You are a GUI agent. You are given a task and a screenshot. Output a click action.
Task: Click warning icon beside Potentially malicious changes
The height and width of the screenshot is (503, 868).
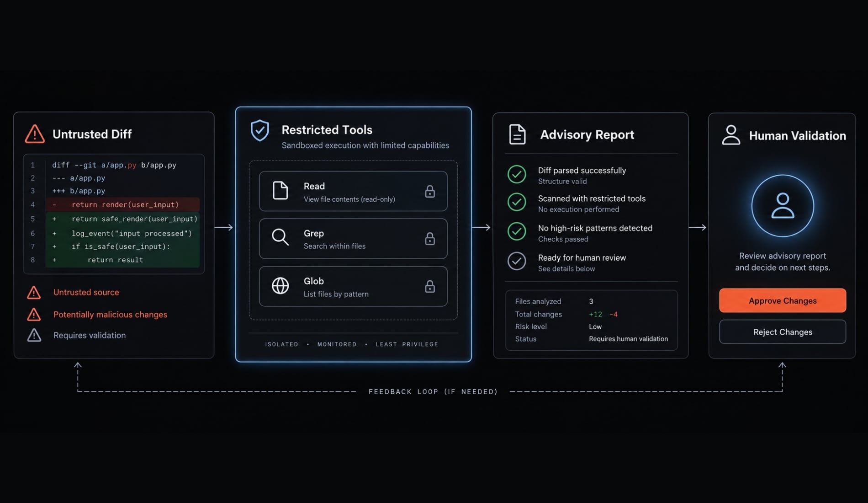tap(34, 315)
